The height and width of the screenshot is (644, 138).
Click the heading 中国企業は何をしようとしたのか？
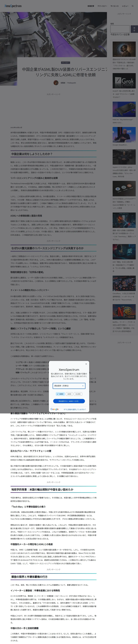[x=32, y=154]
